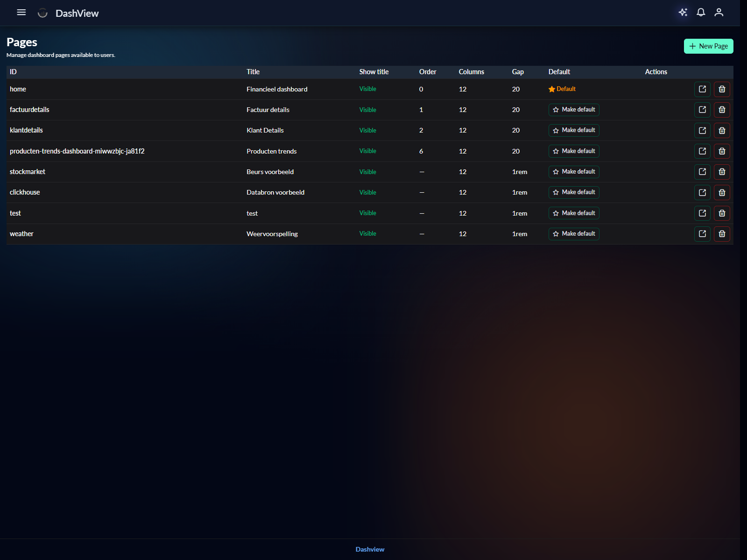747x560 pixels.
Task: Delete the factuurdetails page
Action: (722, 110)
